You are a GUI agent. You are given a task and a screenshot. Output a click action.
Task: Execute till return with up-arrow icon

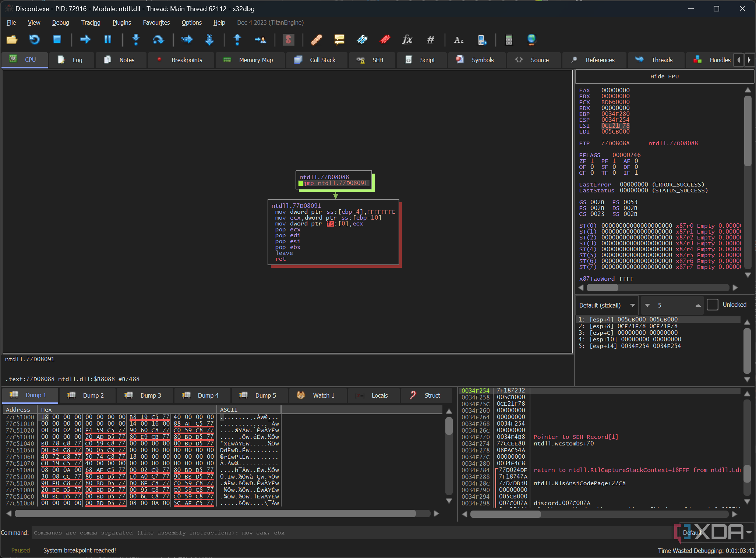[x=237, y=40]
